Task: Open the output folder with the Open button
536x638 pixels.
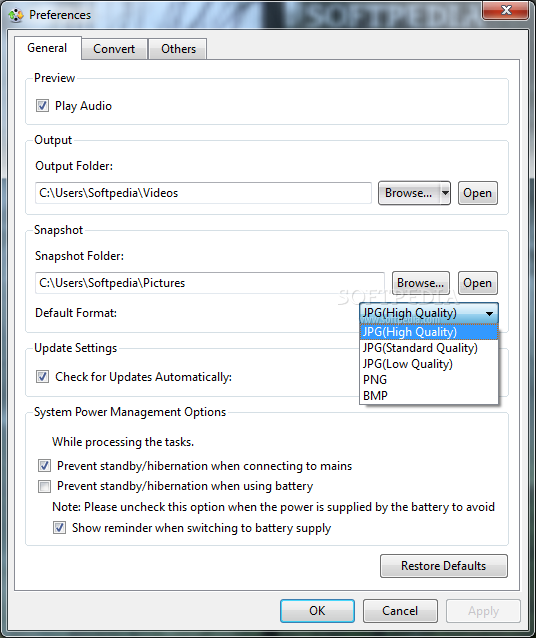Action: (477, 193)
